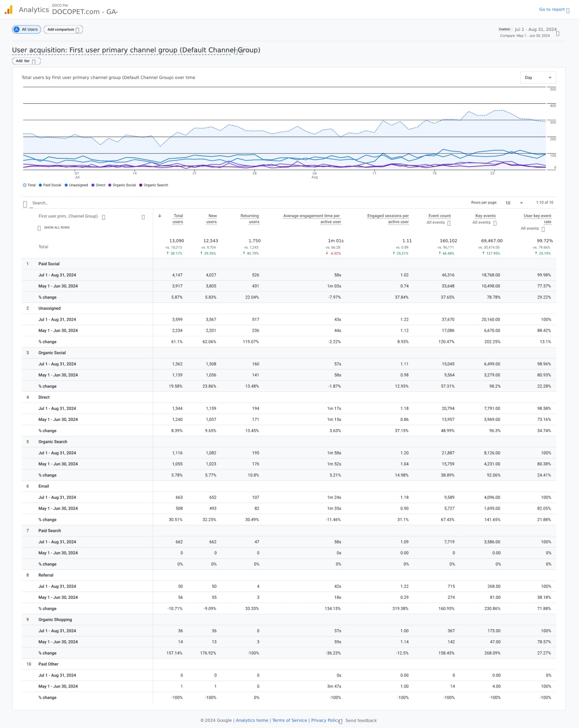579x728 pixels.
Task: Sort by the New users column header
Action: click(212, 219)
